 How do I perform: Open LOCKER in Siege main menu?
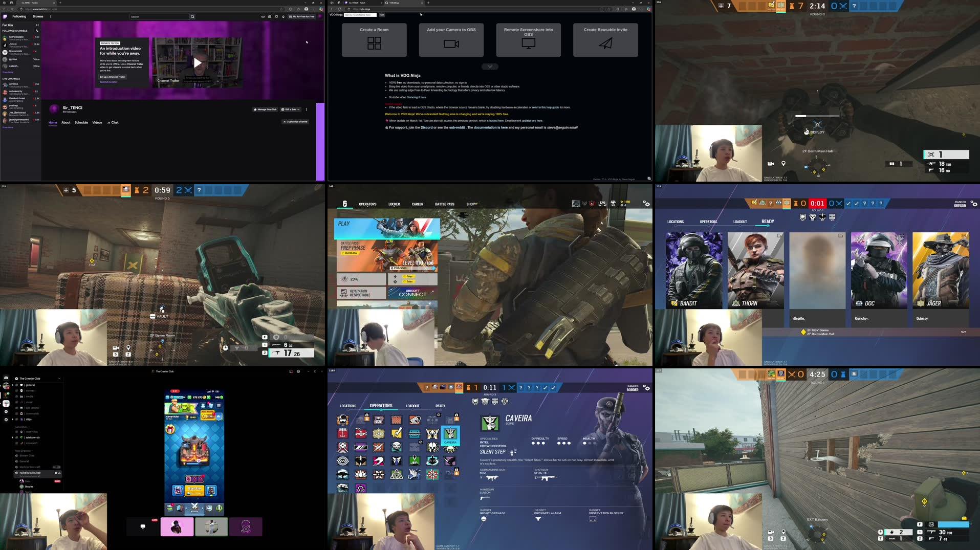pos(394,204)
